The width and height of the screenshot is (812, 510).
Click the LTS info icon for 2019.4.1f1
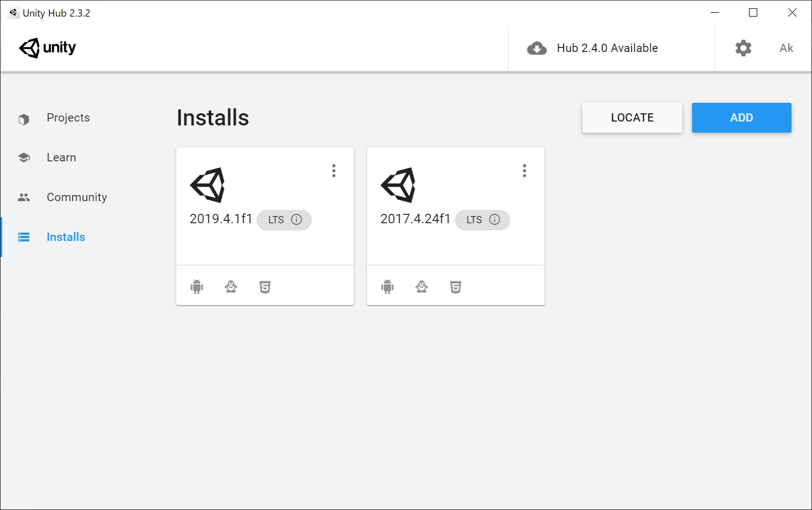click(297, 219)
